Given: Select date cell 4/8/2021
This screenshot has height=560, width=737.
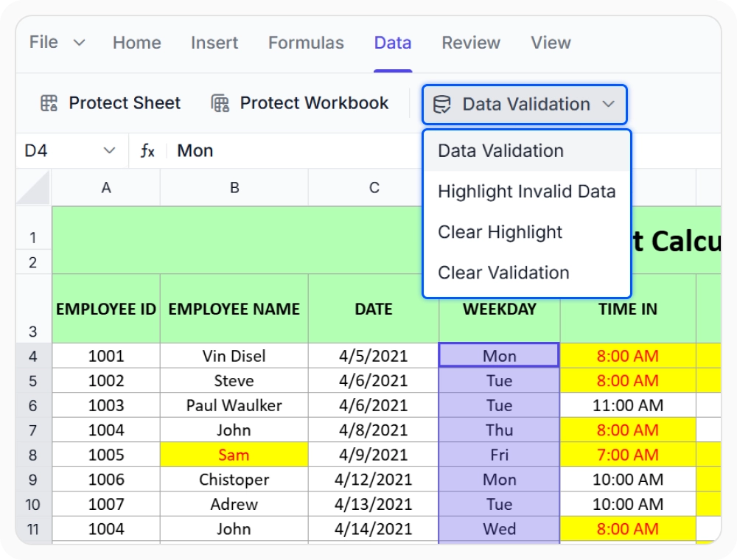Looking at the screenshot, I should 374,430.
